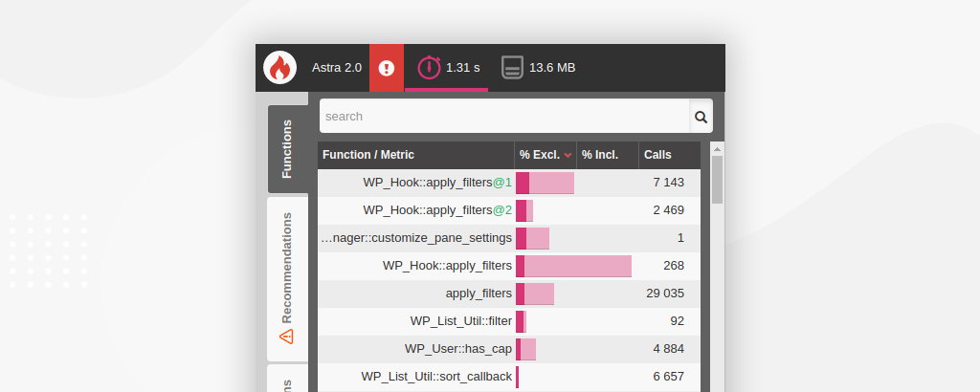Select the apply_filters row with 29 035 calls
980x392 pixels.
tap(509, 294)
